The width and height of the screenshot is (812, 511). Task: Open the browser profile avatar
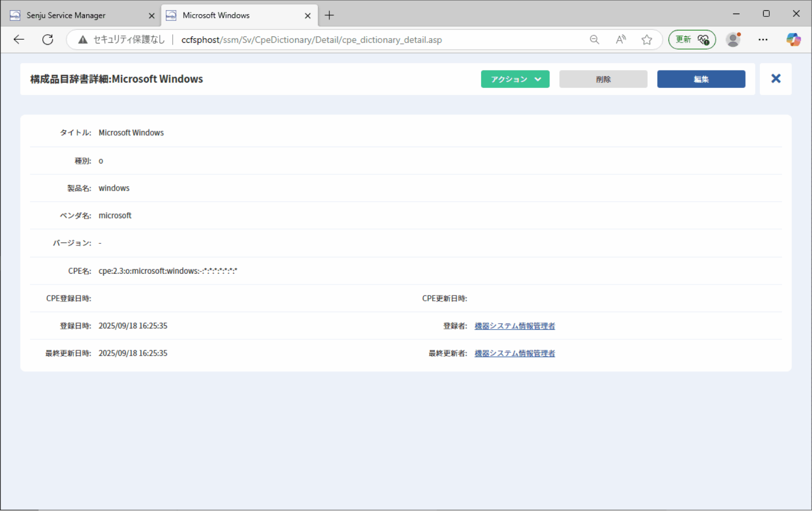(733, 40)
